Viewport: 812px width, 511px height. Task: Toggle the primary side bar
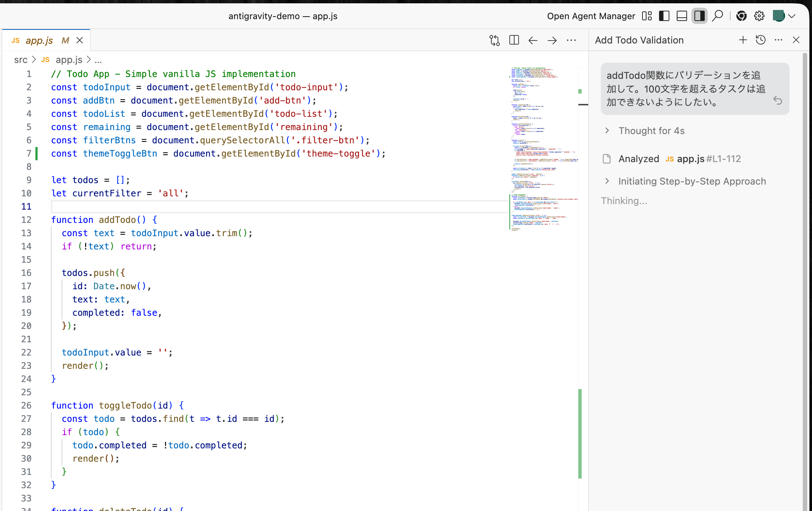(x=664, y=16)
